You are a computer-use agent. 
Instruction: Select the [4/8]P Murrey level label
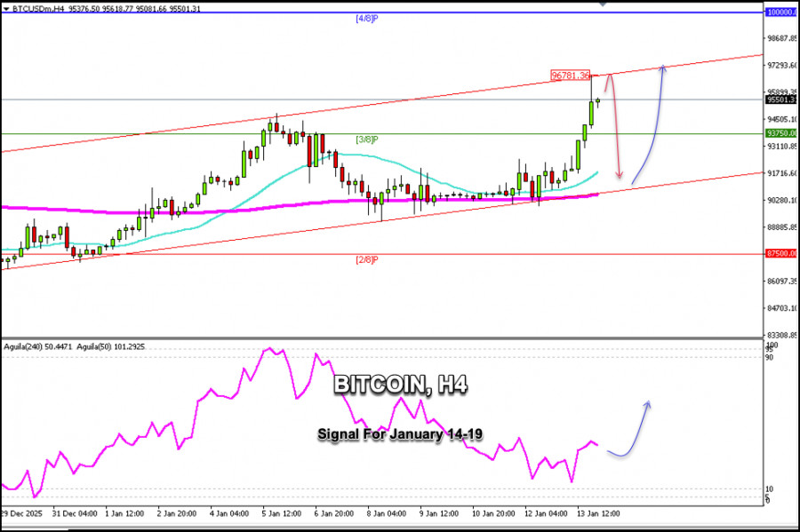367,19
